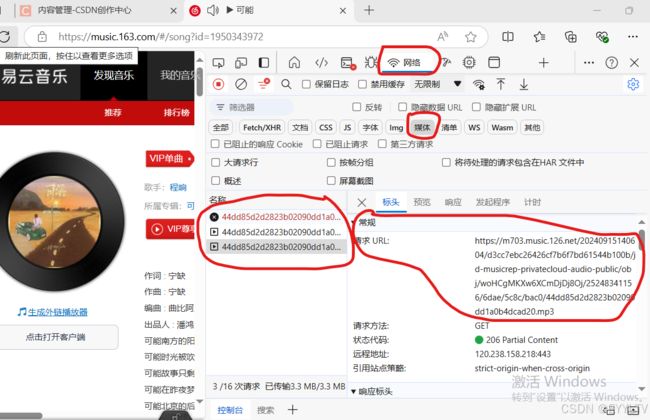The height and width of the screenshot is (420, 650).
Task: Open network search magnifier
Action: click(x=286, y=84)
